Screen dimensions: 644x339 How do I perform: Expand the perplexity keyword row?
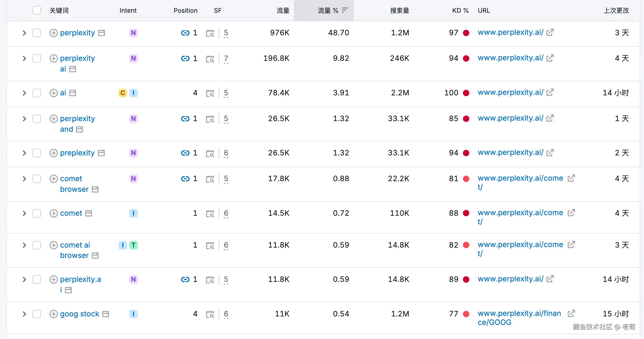pos(24,33)
